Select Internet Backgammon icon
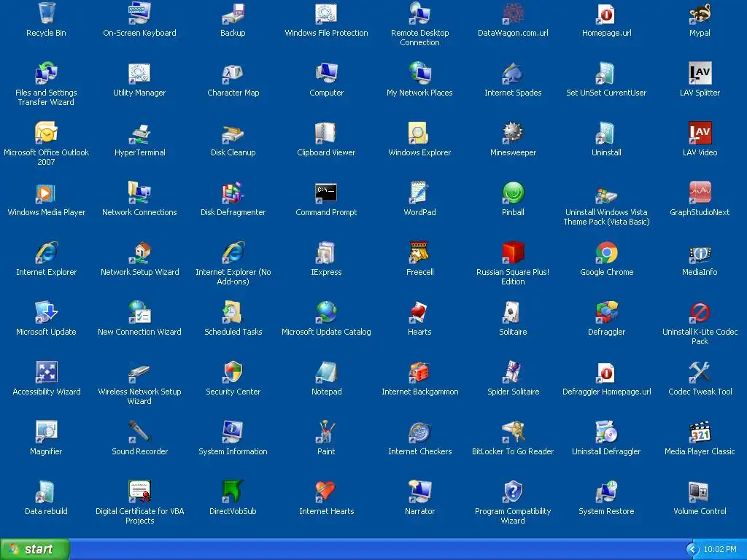The width and height of the screenshot is (747, 560). [419, 372]
